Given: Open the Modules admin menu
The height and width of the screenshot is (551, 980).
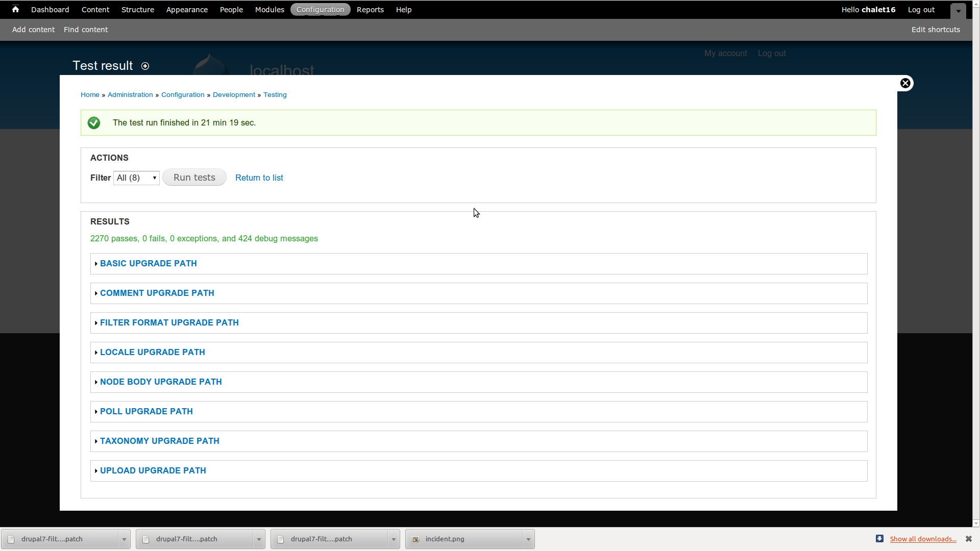Looking at the screenshot, I should (269, 10).
